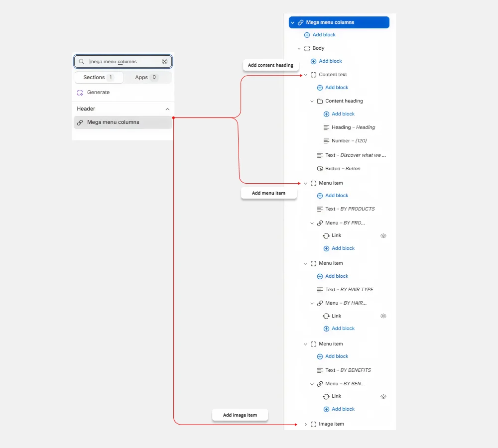This screenshot has height=448, width=498.
Task: Click the magnifier icon in the search box
Action: point(82,62)
